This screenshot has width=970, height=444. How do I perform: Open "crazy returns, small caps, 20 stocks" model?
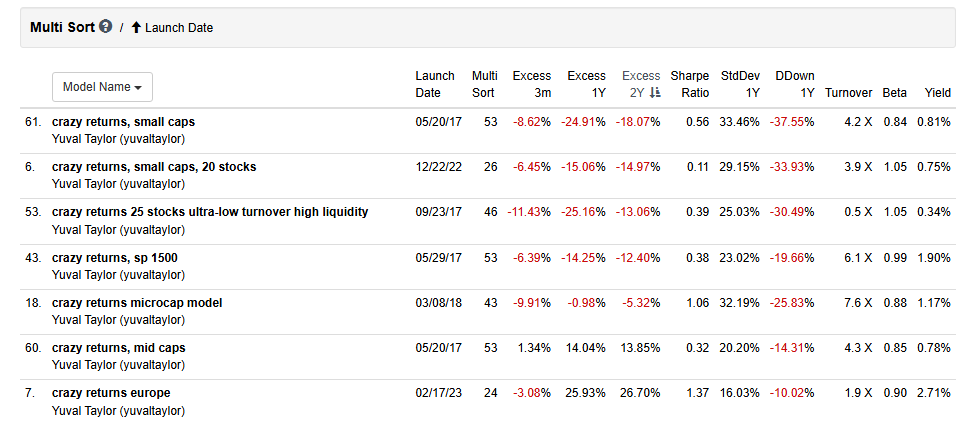(154, 167)
